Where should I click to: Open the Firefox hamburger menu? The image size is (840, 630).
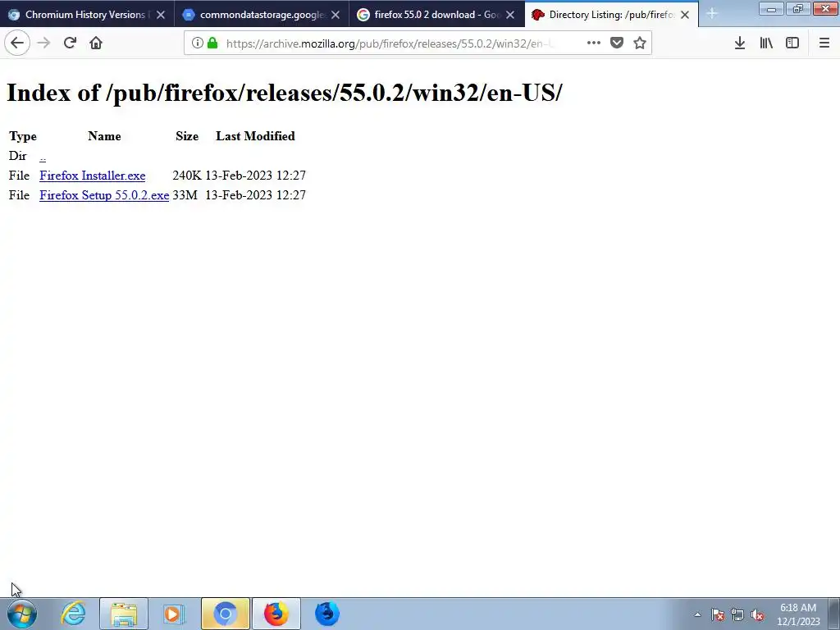[x=824, y=43]
